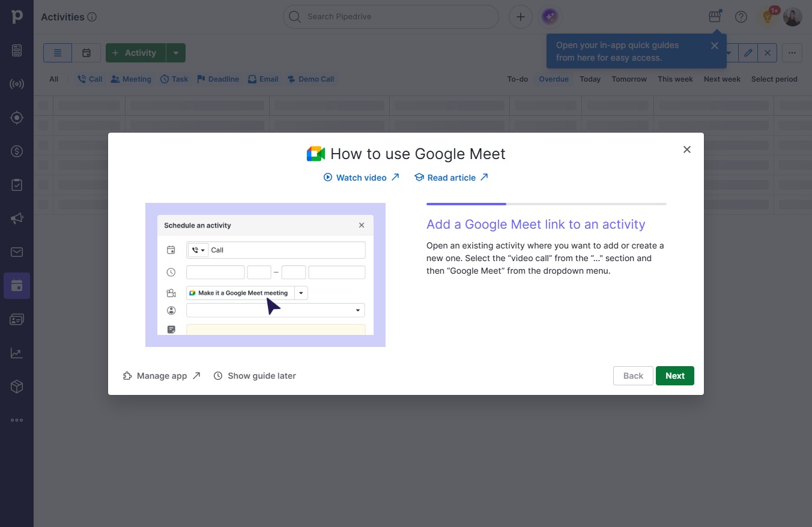Close the How to use Google Meet dialog
812x527 pixels.
click(687, 149)
